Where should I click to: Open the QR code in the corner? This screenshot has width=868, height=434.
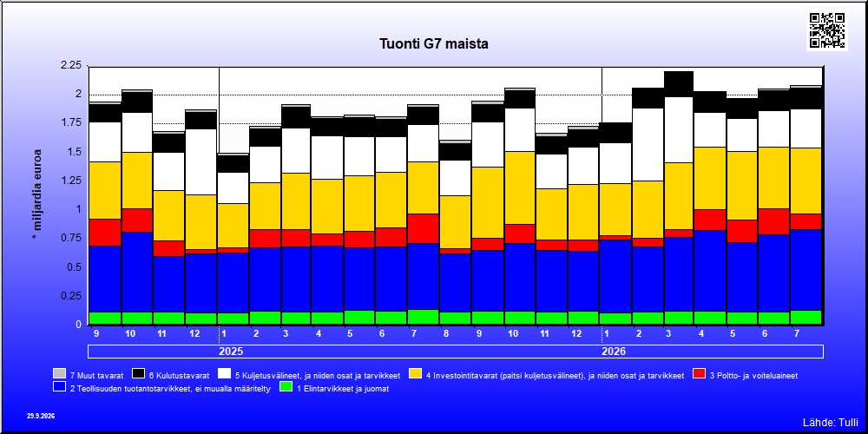(x=827, y=30)
